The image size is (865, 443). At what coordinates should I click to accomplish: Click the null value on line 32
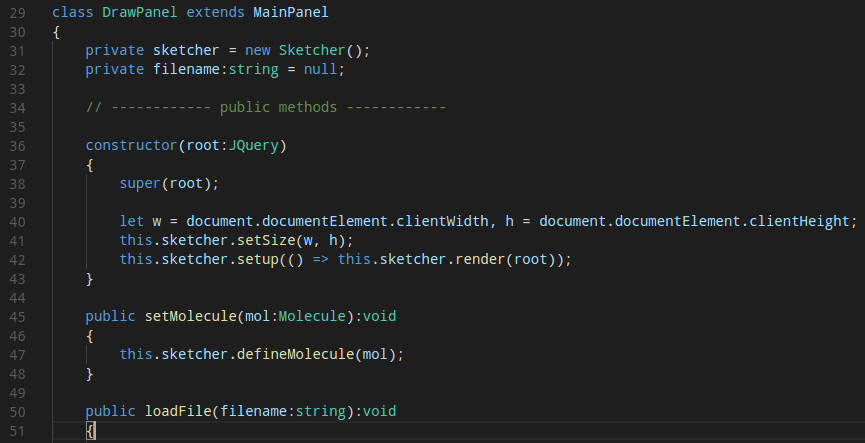point(325,69)
